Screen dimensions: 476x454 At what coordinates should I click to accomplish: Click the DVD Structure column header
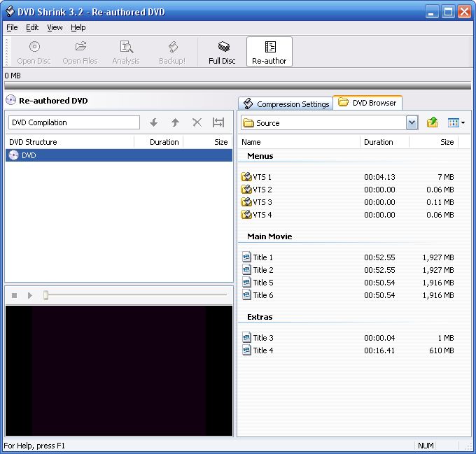(70, 142)
